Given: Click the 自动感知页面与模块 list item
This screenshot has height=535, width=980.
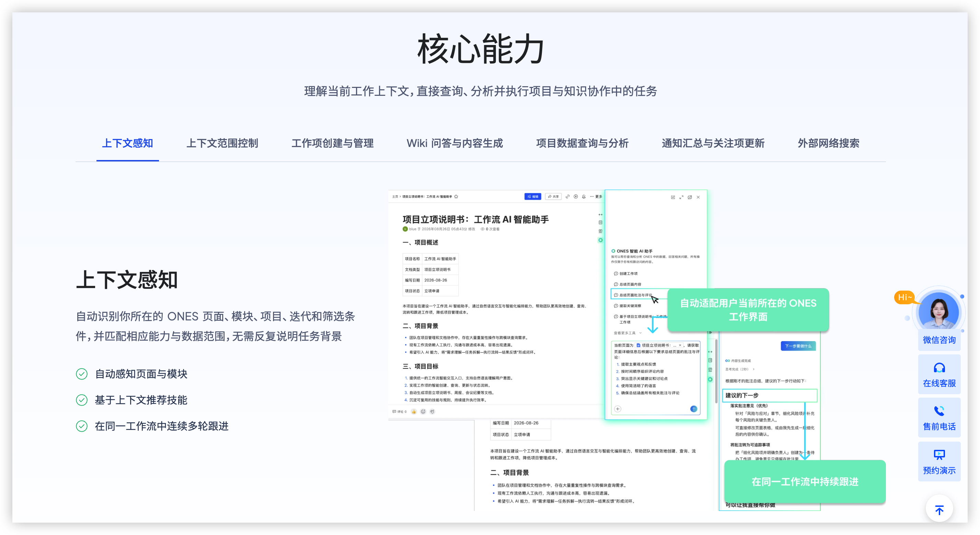Looking at the screenshot, I should [141, 374].
